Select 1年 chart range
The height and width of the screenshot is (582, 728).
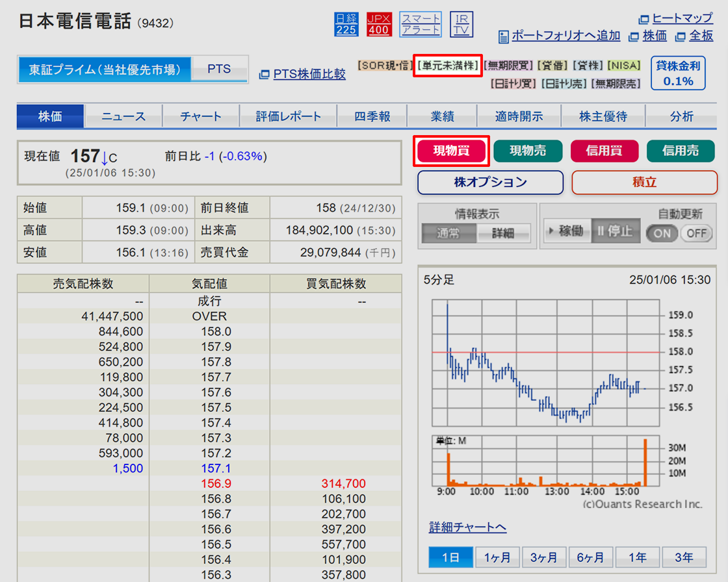click(638, 557)
